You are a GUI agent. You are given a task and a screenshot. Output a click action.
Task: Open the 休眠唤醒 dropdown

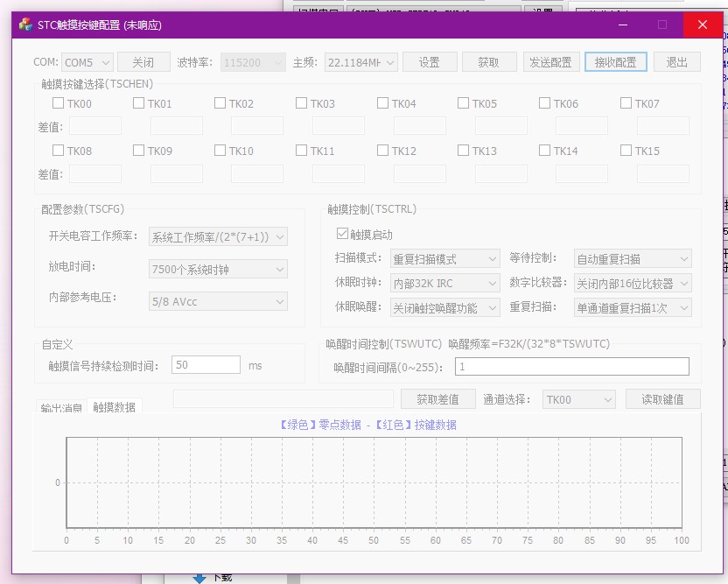point(444,307)
